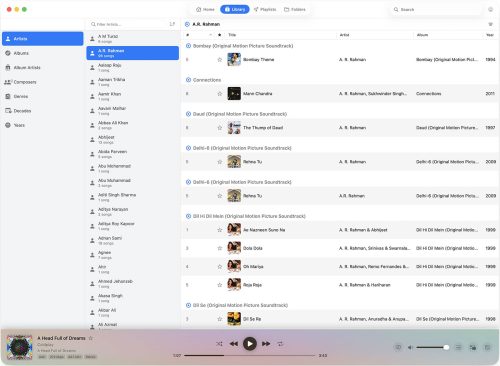Toggle repeat in the player bar
Screen dimensions: 500x366
point(280,344)
